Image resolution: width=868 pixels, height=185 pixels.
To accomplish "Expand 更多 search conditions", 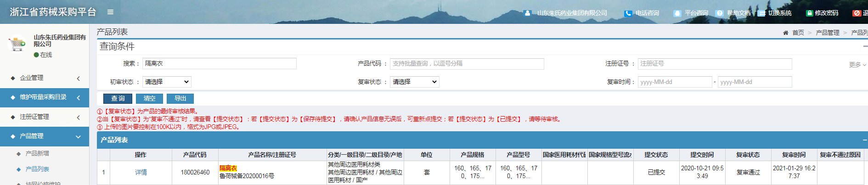I will coord(857,65).
